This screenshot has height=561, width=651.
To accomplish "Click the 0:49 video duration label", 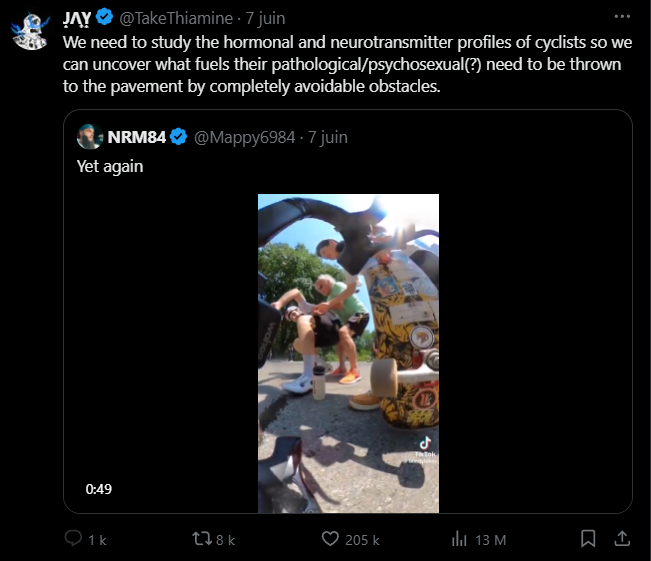I will coord(99,489).
